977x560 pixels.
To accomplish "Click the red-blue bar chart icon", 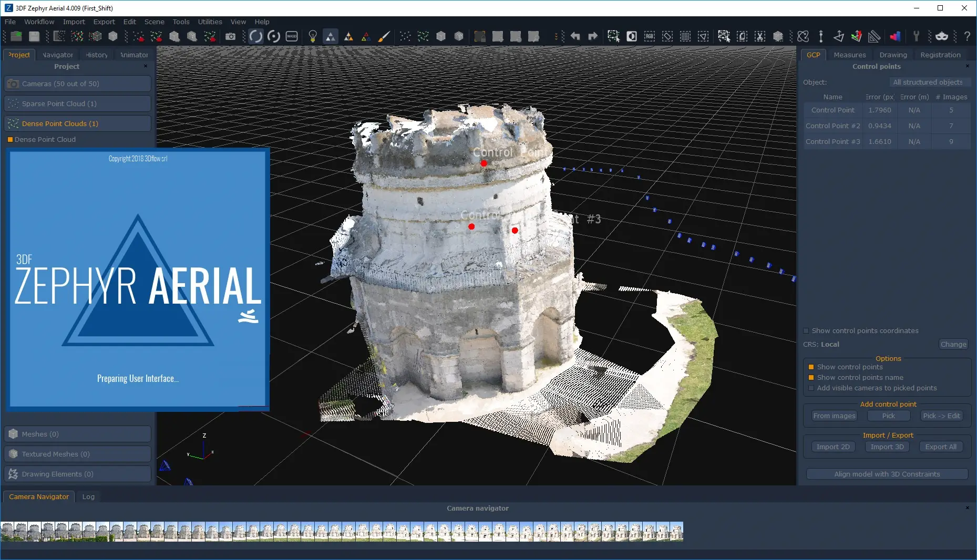I will coord(895,36).
